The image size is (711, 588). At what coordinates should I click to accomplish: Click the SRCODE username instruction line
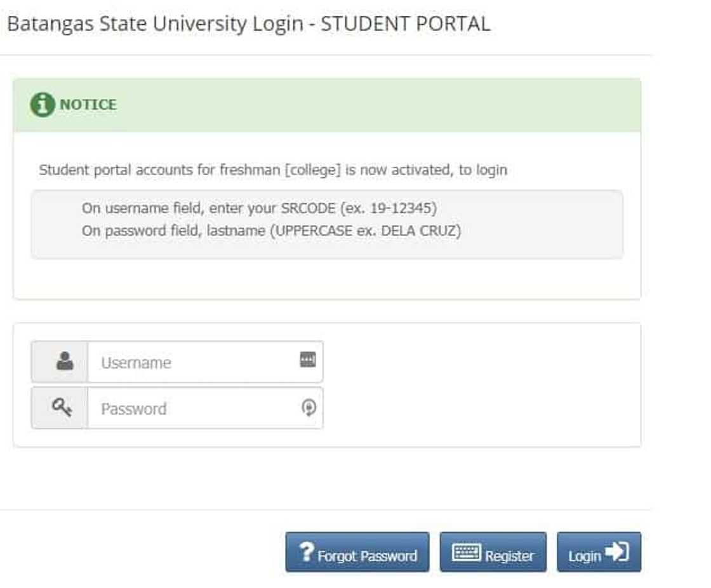click(x=259, y=208)
